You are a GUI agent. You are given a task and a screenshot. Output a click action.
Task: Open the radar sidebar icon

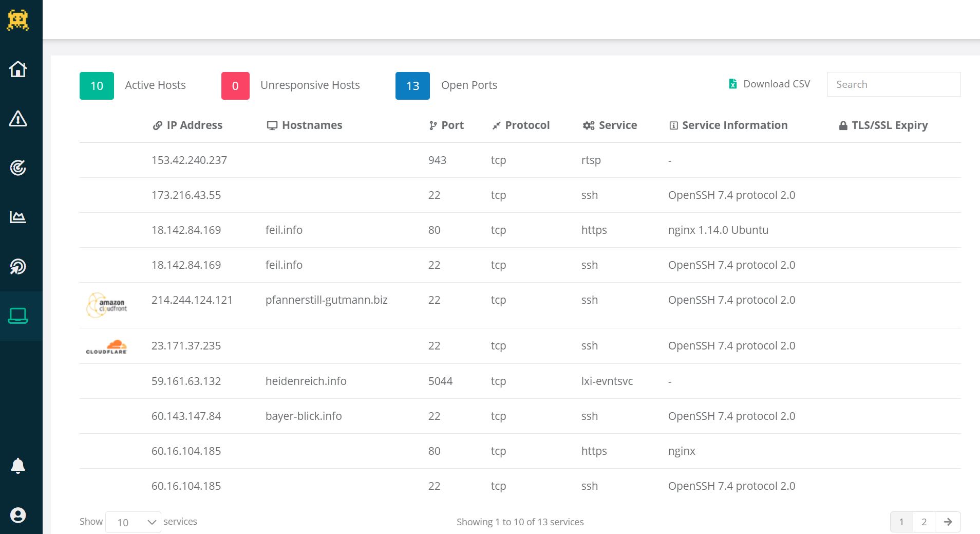[18, 266]
